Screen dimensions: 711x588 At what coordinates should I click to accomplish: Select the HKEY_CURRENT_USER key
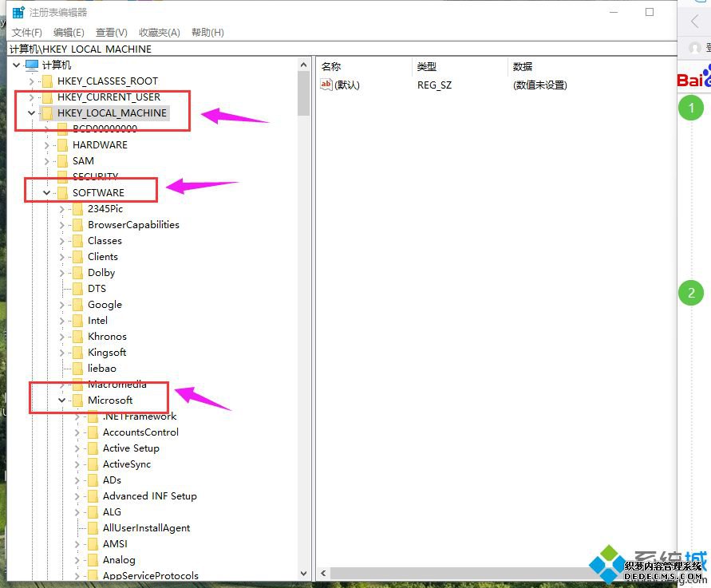coord(109,97)
